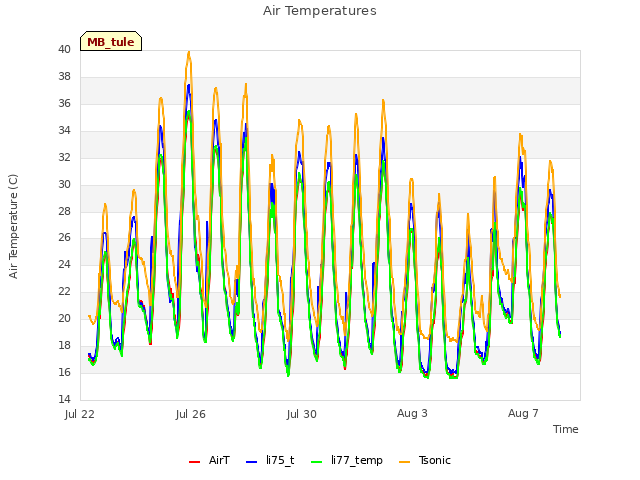The width and height of the screenshot is (640, 480).
Task: Click the Time axis label
Action: coord(566,429)
